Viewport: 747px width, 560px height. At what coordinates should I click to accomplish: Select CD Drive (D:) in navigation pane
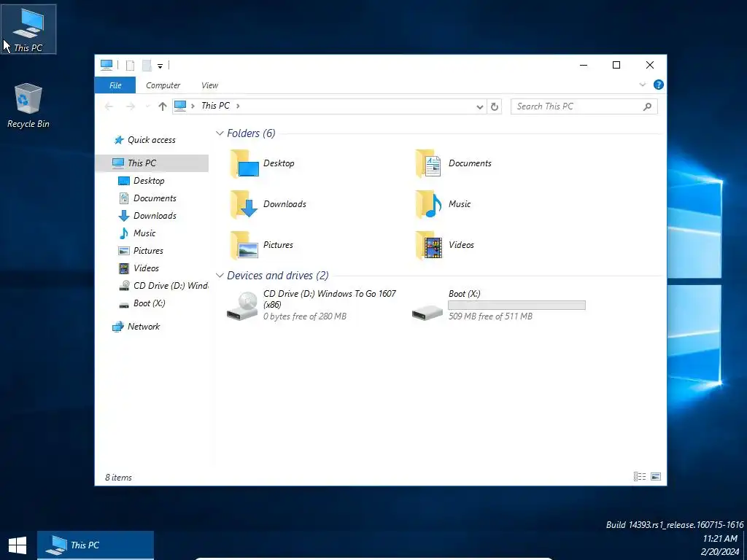[x=163, y=286]
